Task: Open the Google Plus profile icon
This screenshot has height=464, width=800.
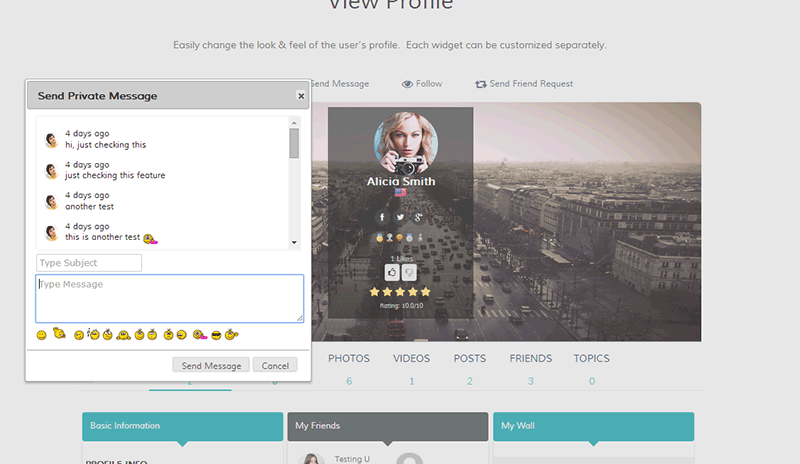Action: (418, 217)
